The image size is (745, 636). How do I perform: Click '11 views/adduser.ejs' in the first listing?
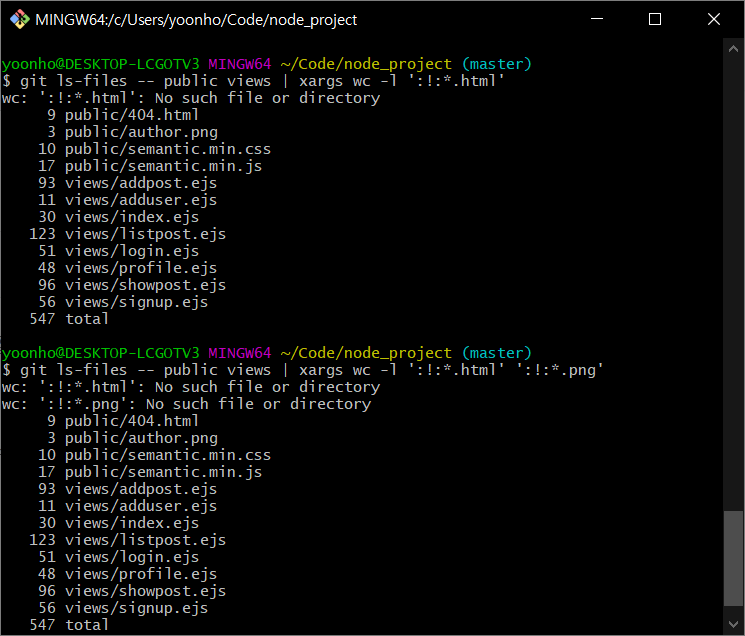point(127,200)
